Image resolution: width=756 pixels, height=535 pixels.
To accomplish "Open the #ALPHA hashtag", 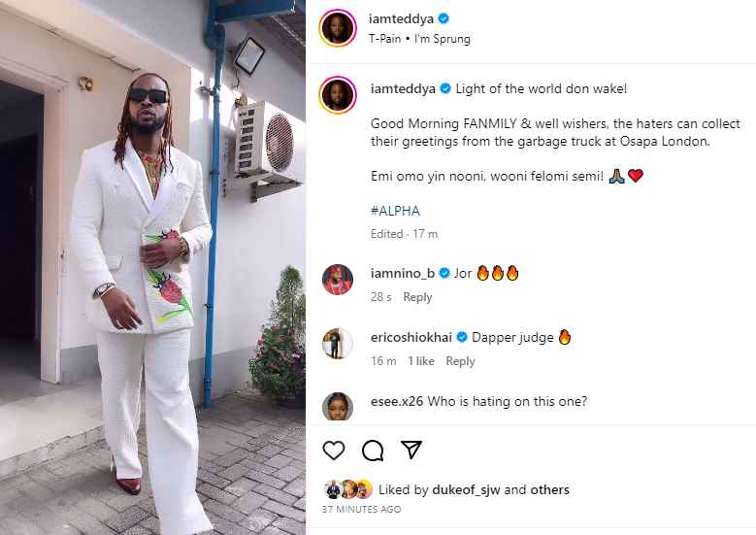I will click(395, 211).
